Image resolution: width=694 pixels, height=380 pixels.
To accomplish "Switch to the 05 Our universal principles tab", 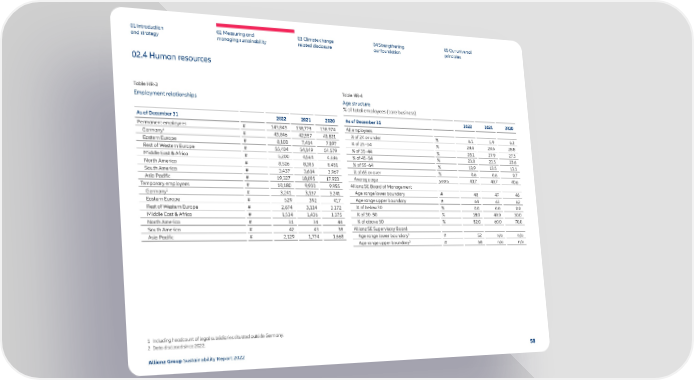I will point(458,54).
